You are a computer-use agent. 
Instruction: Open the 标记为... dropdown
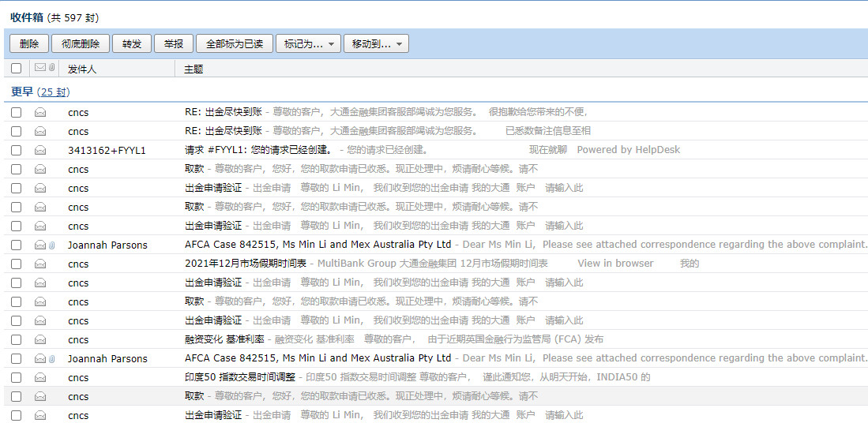[307, 43]
